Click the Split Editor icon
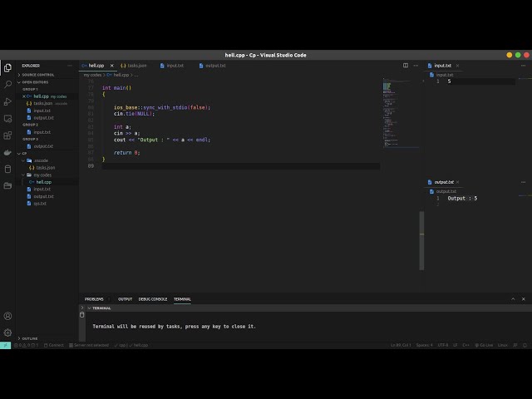 406,66
